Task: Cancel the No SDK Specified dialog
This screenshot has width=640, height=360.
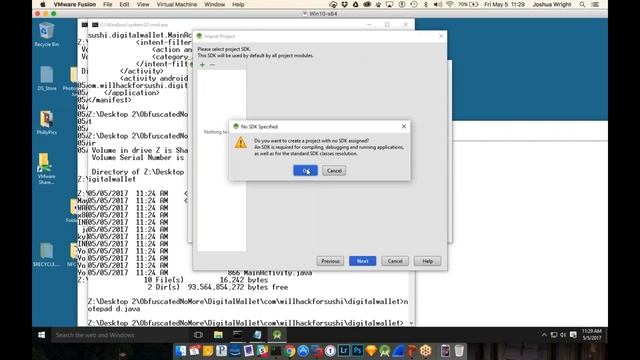Action: point(334,171)
